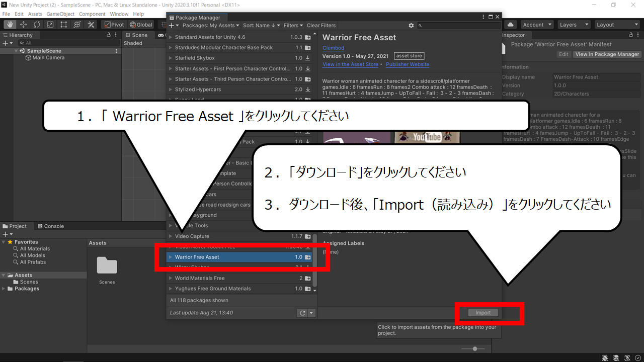Open SampleScene context menu dots
The height and width of the screenshot is (362, 644).
tap(117, 51)
